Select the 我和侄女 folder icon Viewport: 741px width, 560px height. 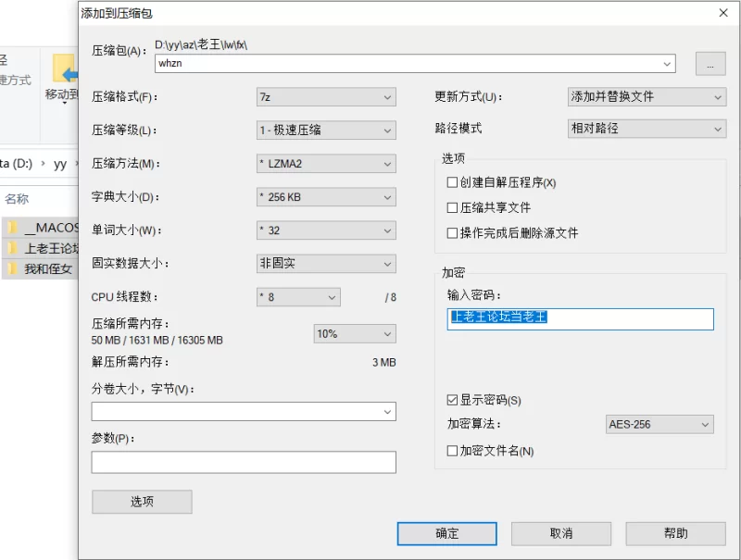(13, 268)
